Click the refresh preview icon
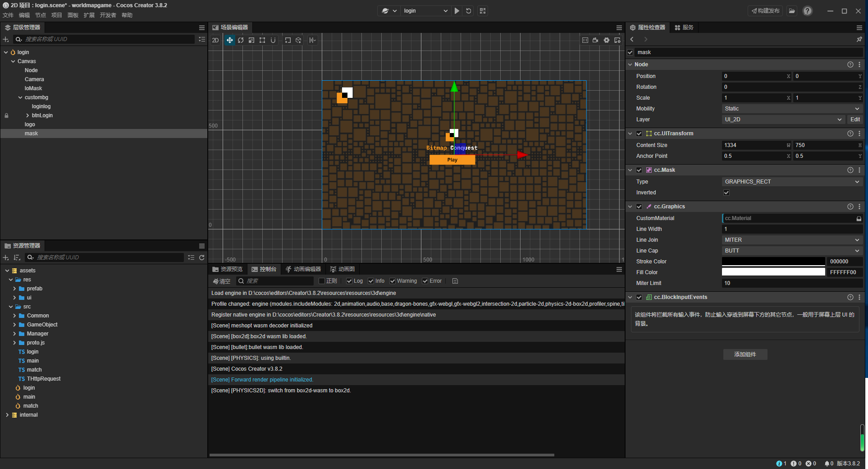 click(x=469, y=11)
